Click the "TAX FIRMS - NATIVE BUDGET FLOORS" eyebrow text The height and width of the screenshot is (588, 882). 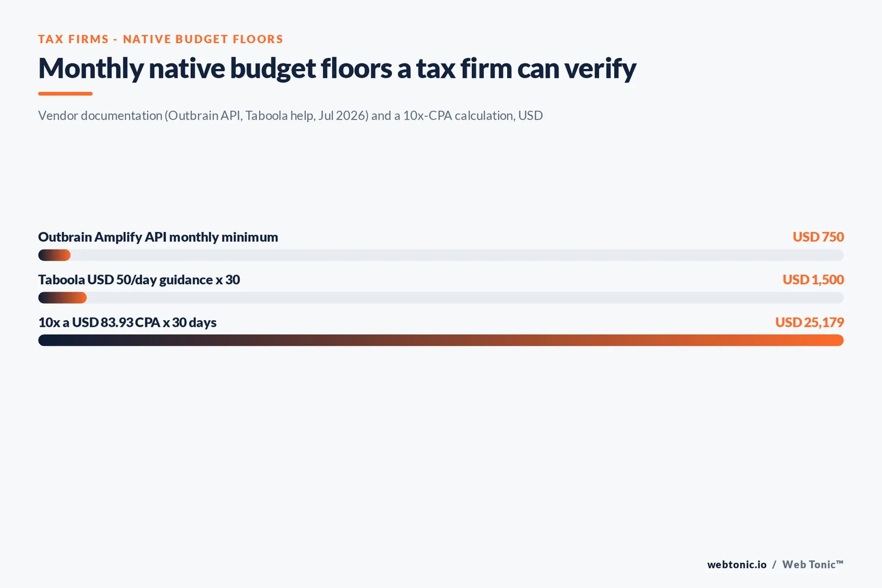click(x=160, y=39)
